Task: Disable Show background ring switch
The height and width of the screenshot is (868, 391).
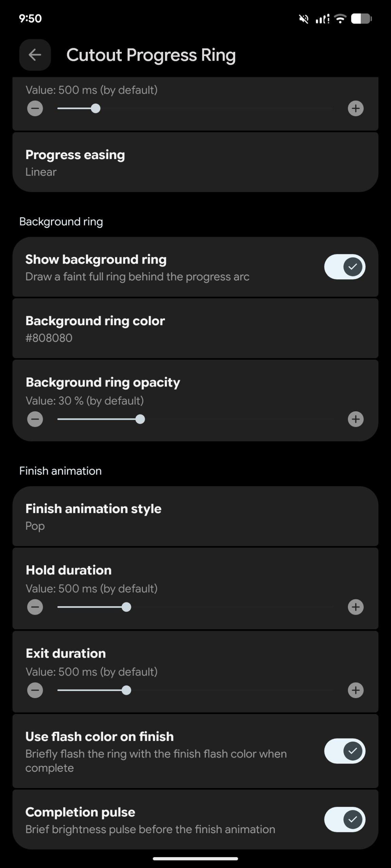Action: pyautogui.click(x=345, y=267)
